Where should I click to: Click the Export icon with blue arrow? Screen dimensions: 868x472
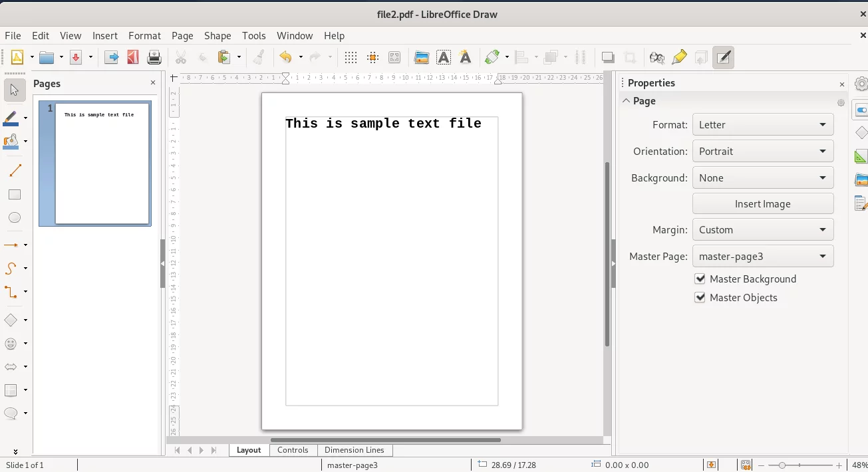point(112,57)
